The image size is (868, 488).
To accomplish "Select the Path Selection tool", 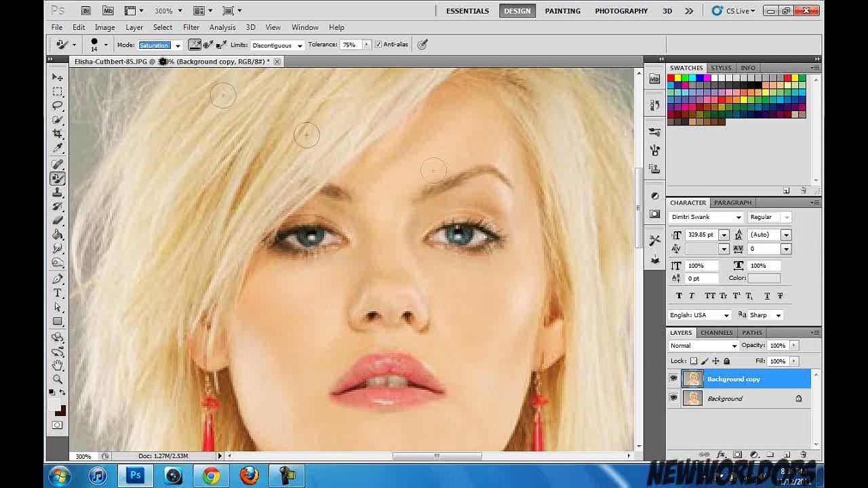I will click(58, 307).
